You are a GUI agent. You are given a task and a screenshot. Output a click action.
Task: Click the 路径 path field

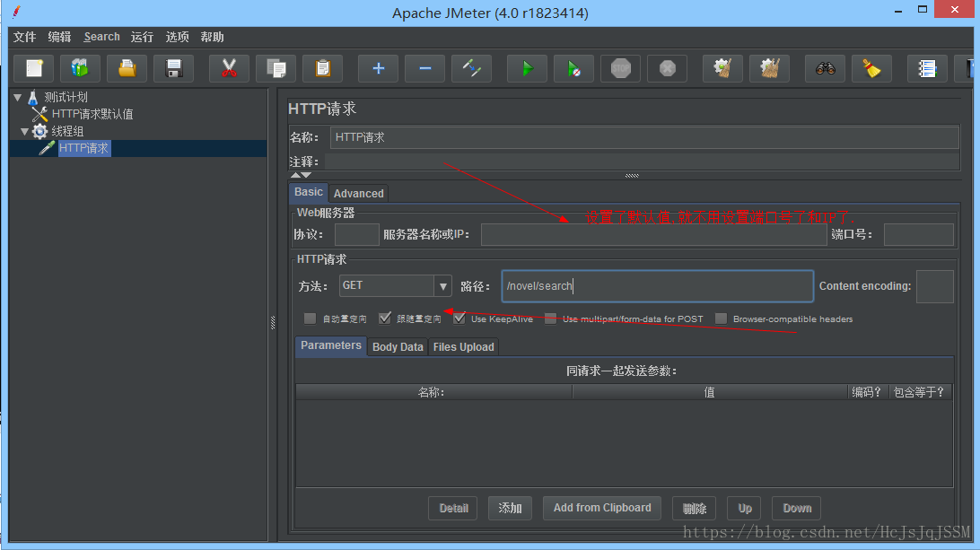coord(658,286)
